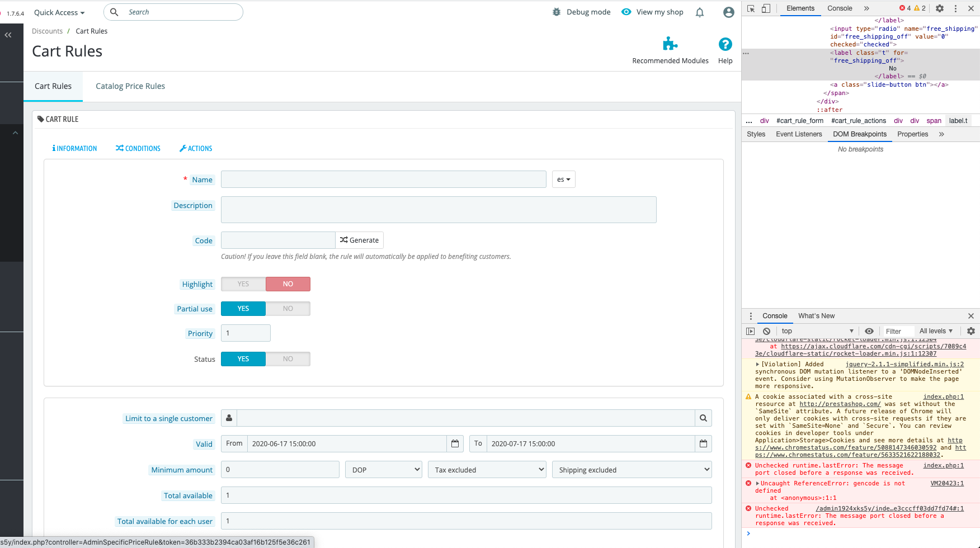Clear the console with the clear icon
Viewport: 980px width, 548px height.
766,331
